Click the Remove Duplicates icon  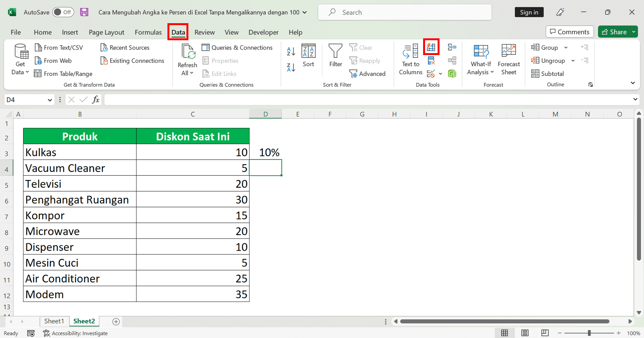(431, 61)
